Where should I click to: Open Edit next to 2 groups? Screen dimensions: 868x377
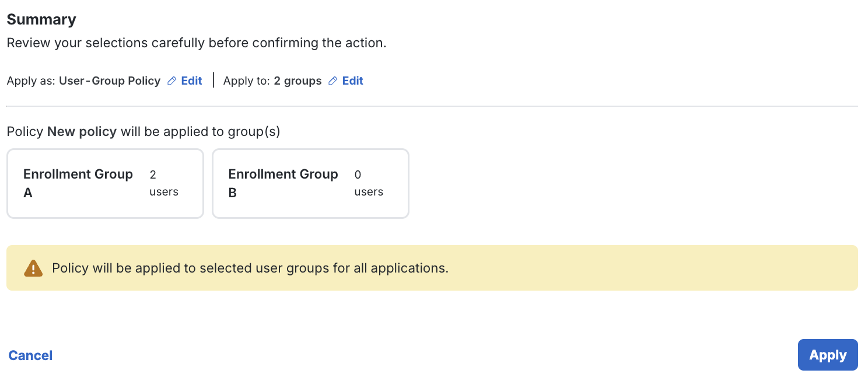click(352, 81)
